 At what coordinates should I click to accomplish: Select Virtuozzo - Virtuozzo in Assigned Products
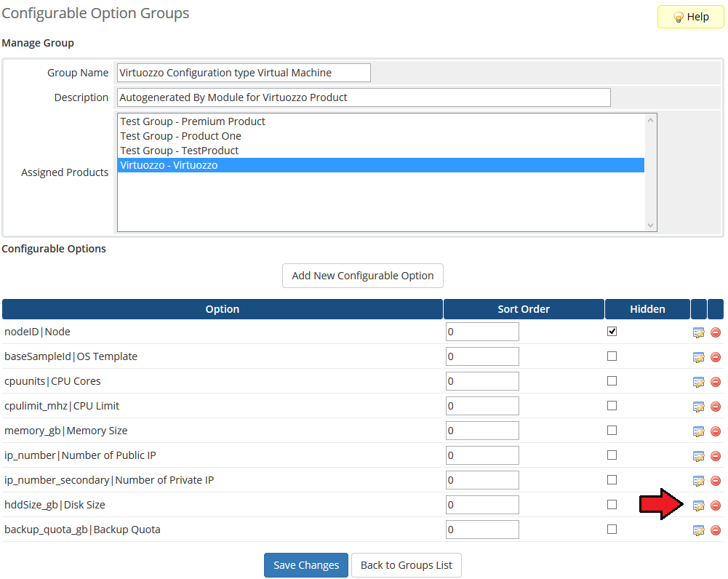pos(380,165)
